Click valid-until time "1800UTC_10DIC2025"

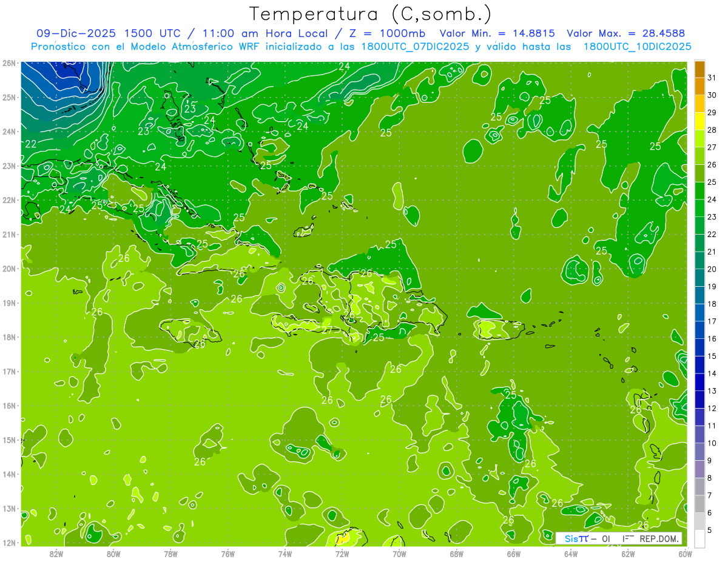point(637,47)
